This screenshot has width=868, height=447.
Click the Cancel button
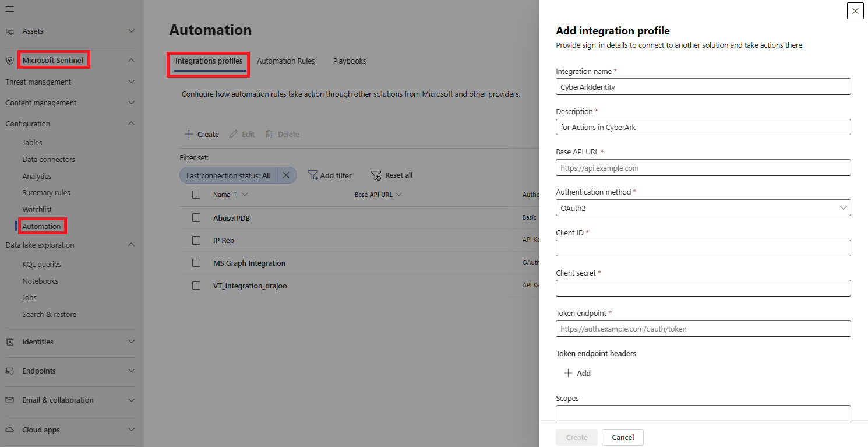point(623,437)
